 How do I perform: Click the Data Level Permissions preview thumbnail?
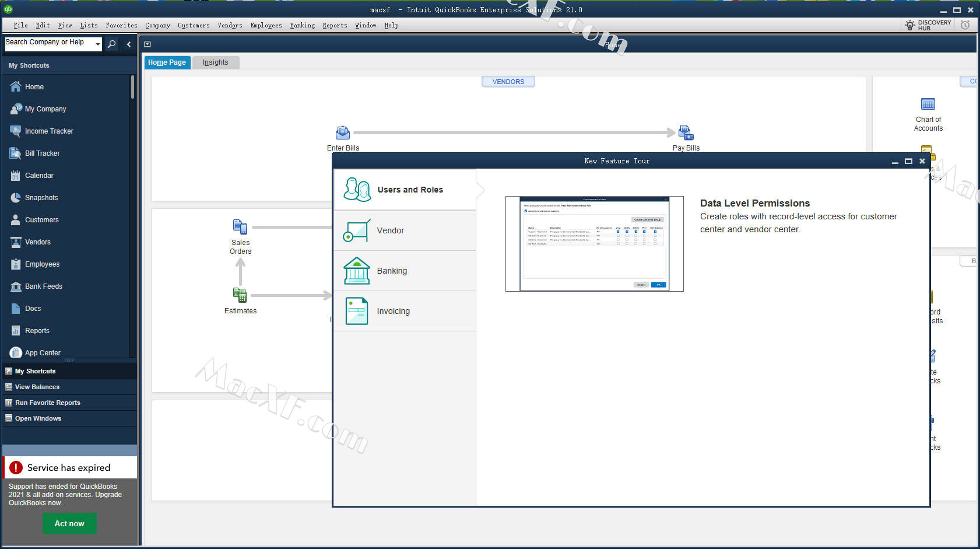594,244
